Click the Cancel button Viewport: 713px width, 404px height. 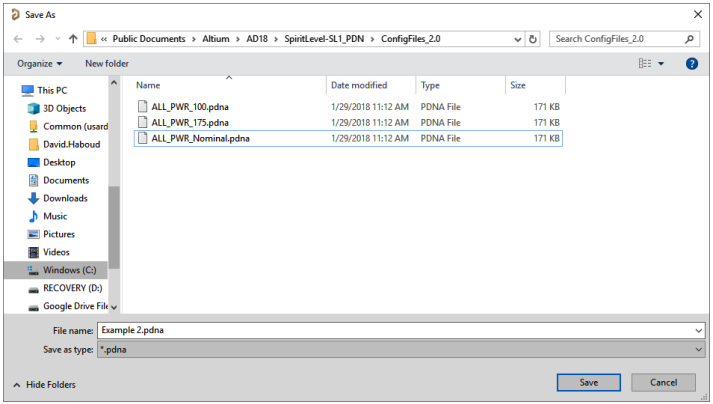coord(663,383)
